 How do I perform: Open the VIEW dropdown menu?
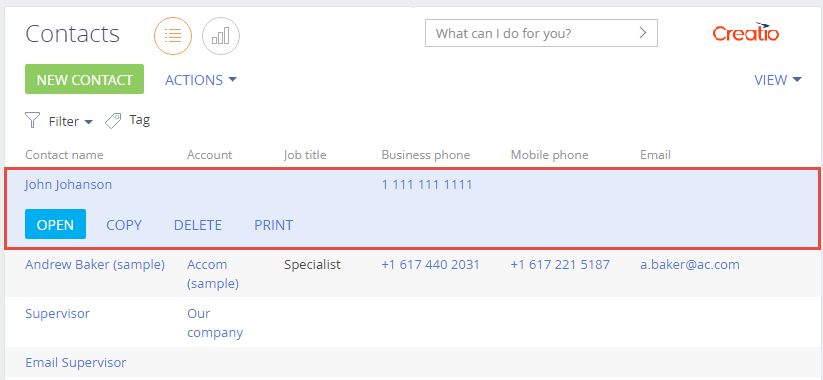[x=778, y=80]
